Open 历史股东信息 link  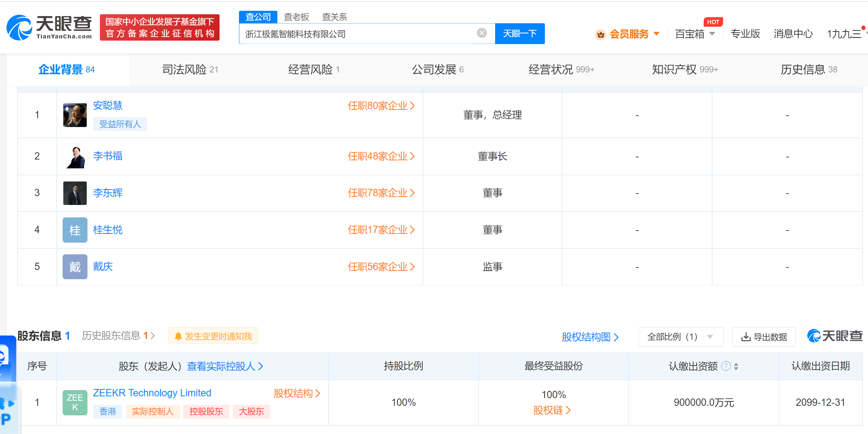(x=118, y=336)
